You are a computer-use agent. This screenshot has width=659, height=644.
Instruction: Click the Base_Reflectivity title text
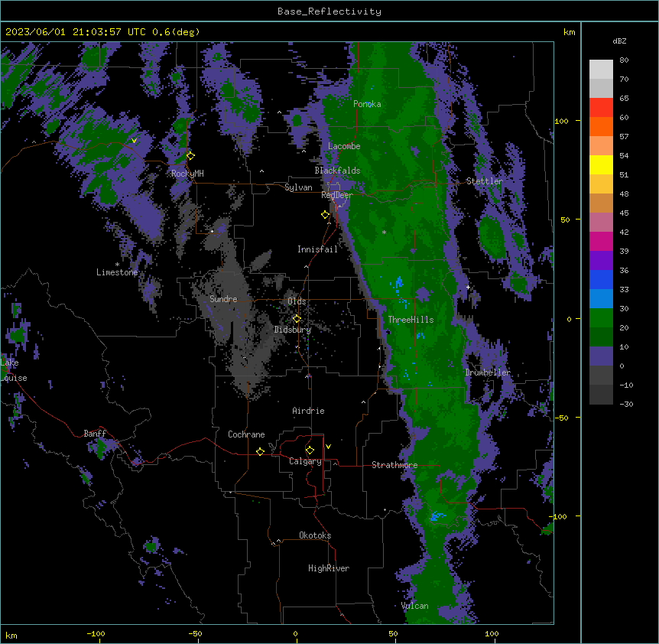pos(329,11)
